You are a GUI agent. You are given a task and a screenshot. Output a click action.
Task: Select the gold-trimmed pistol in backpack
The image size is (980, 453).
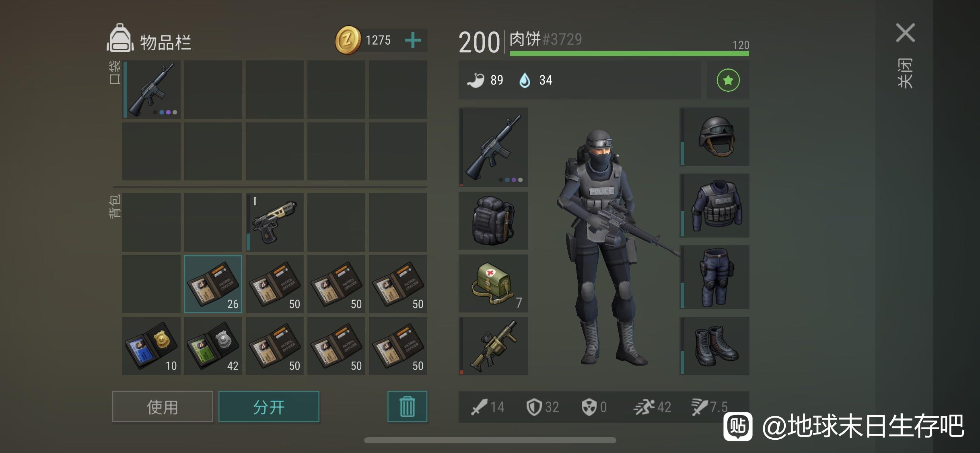point(275,222)
